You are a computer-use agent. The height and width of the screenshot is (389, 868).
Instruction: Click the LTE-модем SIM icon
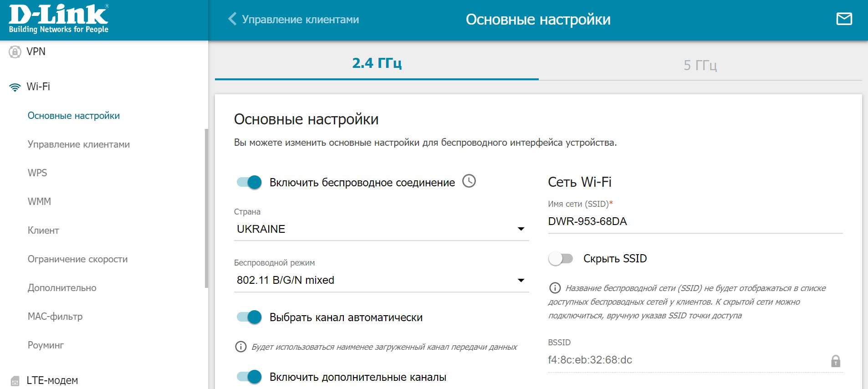pos(15,381)
